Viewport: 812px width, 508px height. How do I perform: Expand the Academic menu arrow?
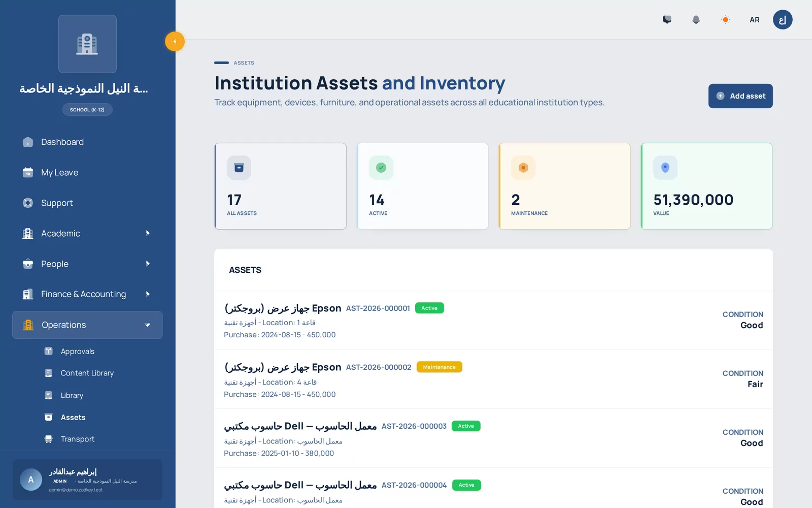[x=148, y=233]
